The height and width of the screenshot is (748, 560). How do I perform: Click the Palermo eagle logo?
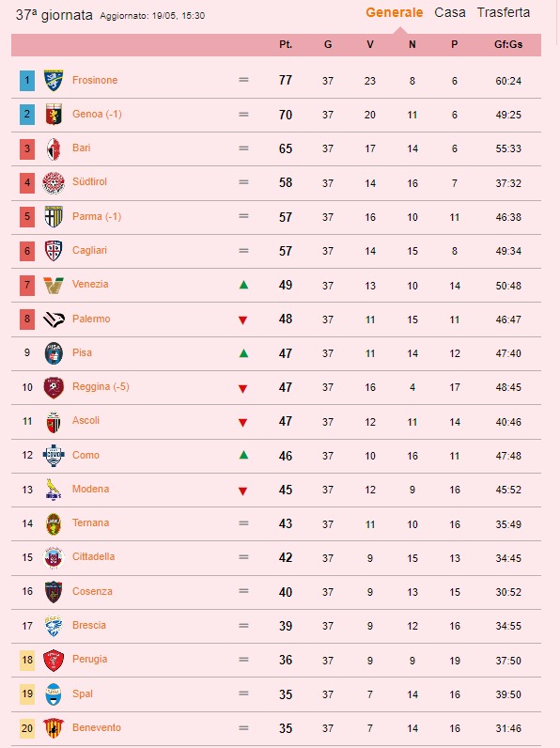click(54, 319)
